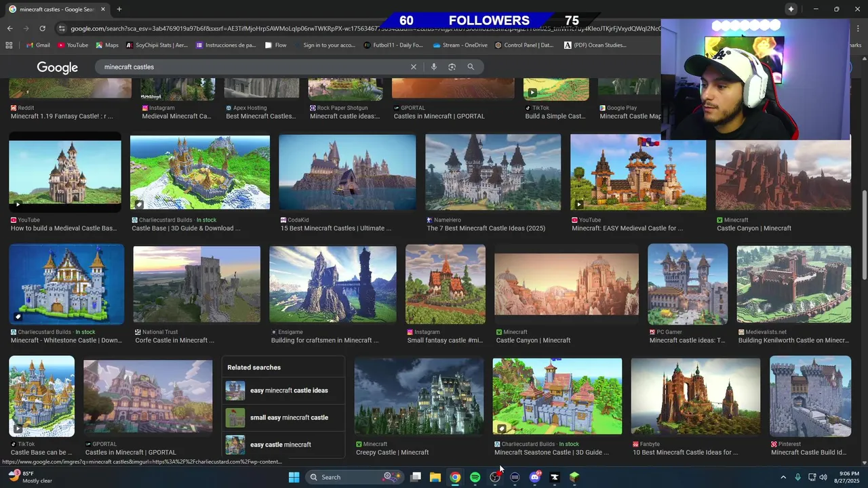
Task: Clear the Google search box text
Action: coord(414,67)
